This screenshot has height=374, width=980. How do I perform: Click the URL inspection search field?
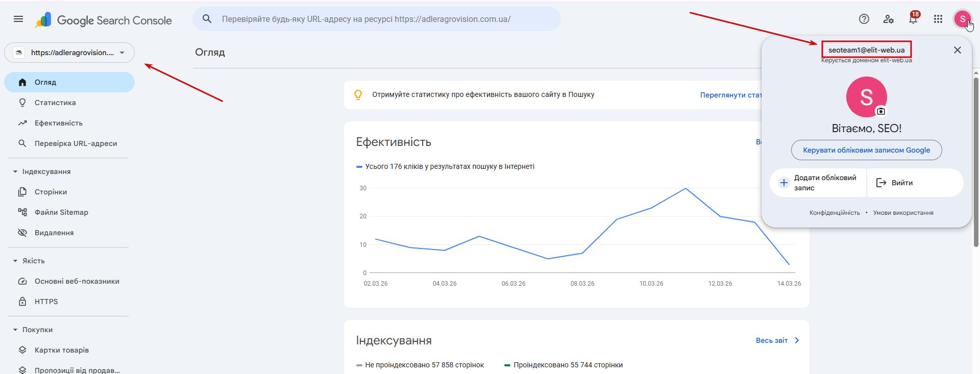click(377, 19)
